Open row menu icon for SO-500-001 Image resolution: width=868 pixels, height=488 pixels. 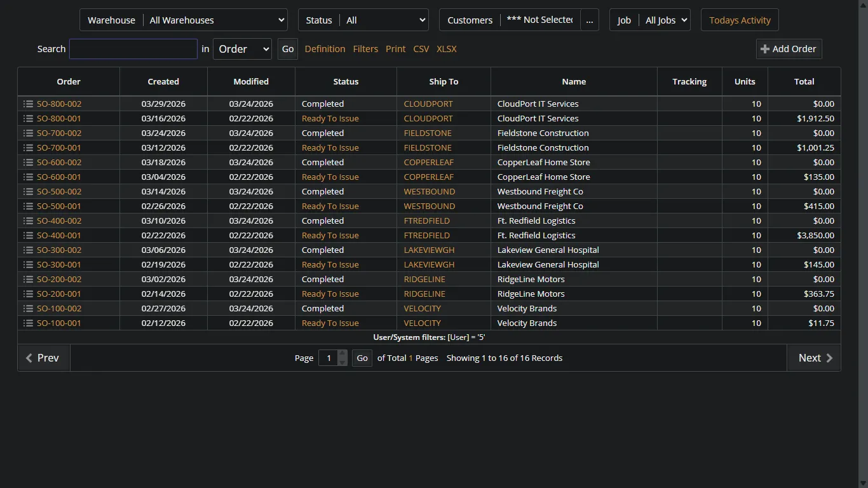28,206
